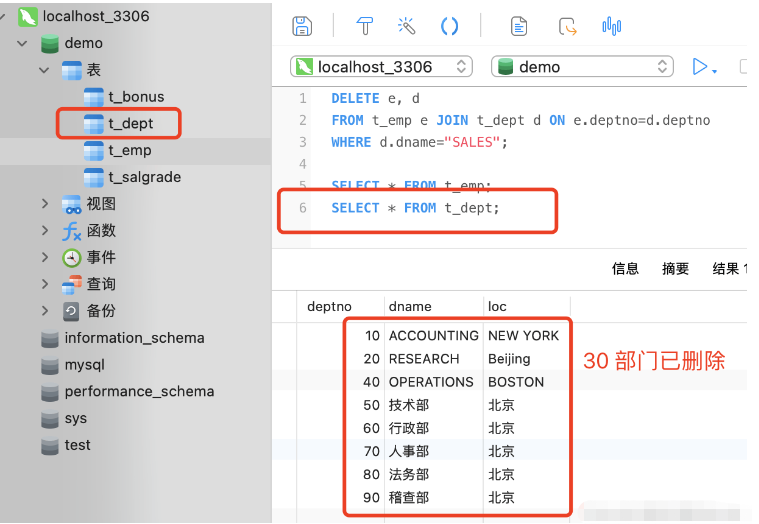Click the mysql database cylinder icon

[50, 365]
